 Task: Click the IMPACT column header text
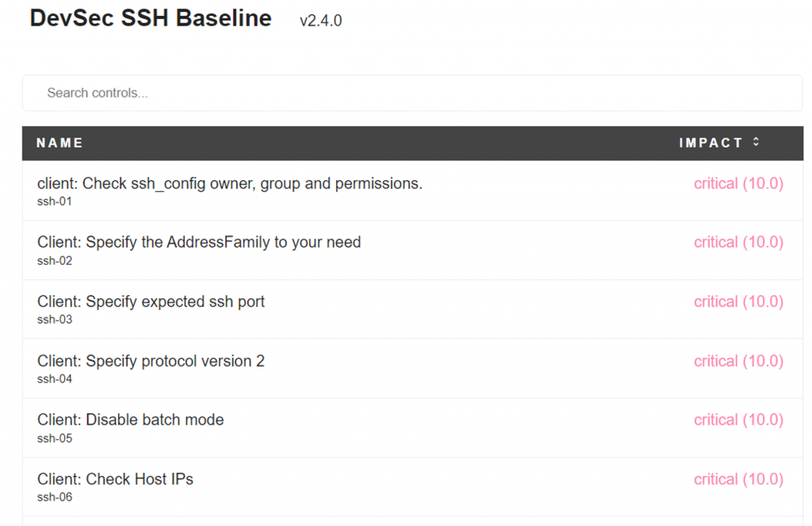pos(710,143)
